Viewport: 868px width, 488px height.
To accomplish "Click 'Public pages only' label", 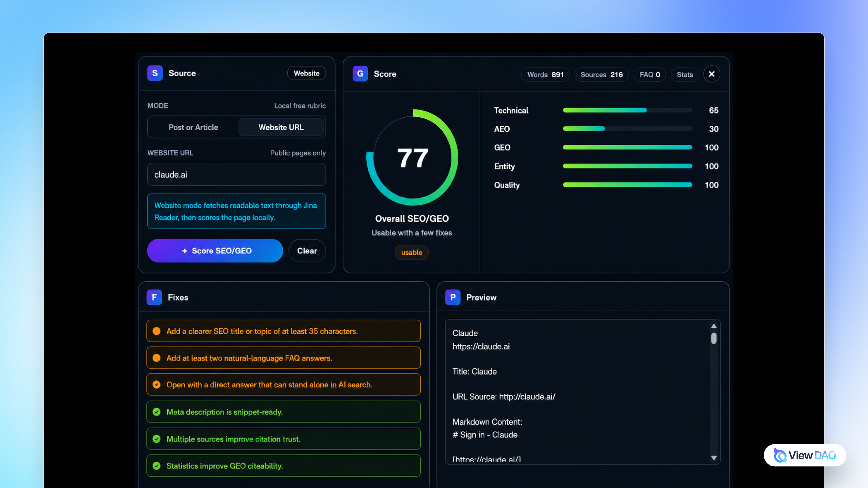I will pyautogui.click(x=298, y=153).
